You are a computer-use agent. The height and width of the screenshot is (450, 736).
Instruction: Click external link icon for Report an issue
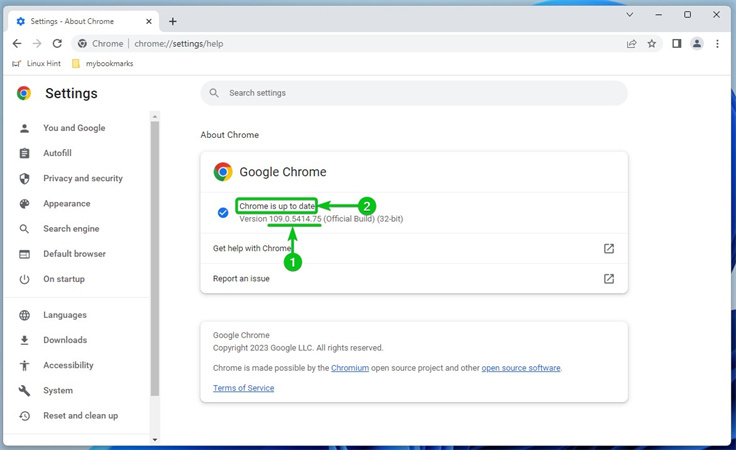[609, 279]
